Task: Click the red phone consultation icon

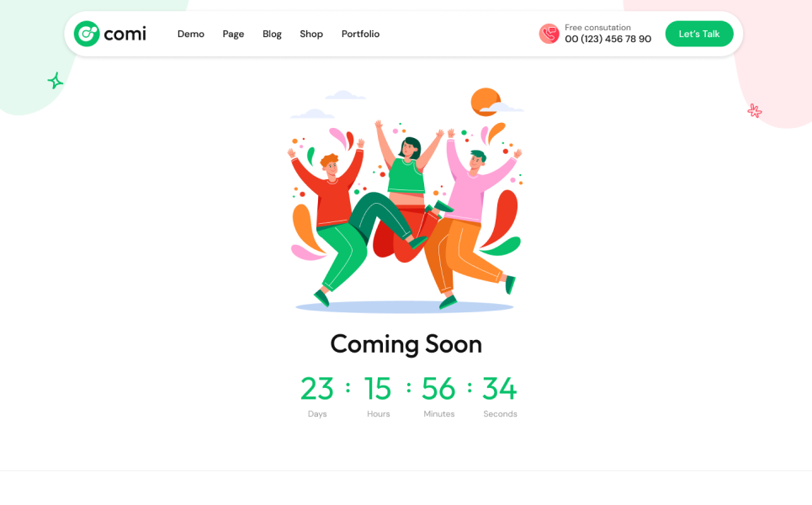Action: tap(549, 34)
